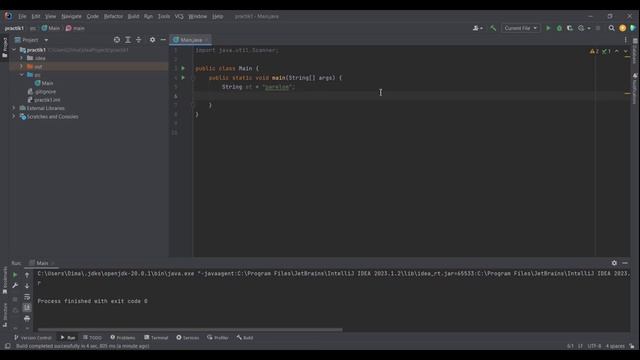Click wrench Modify Run Configuration icon

click(x=15, y=286)
